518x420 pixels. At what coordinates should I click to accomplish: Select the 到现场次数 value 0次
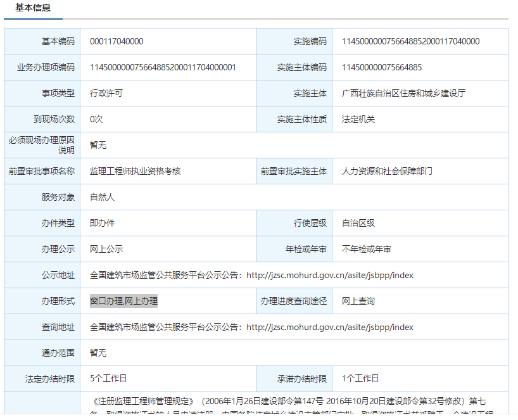pyautogui.click(x=96, y=118)
